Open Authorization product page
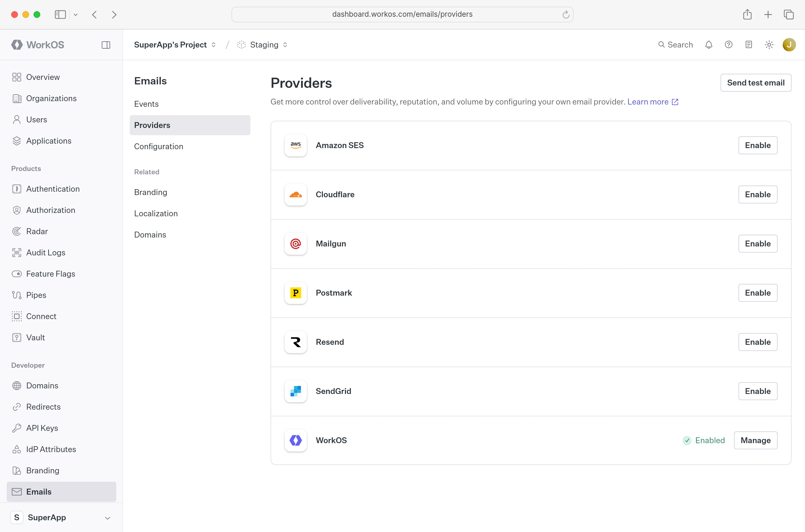Image resolution: width=805 pixels, height=532 pixels. (x=61, y=210)
